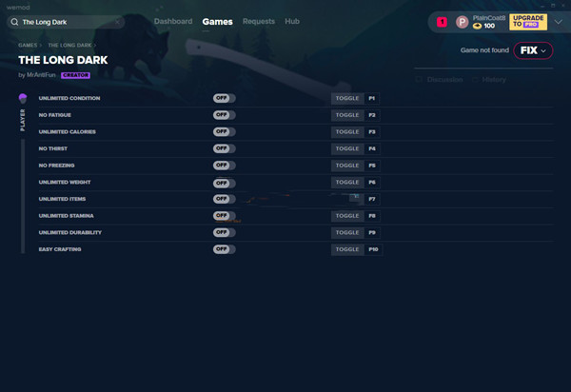The image size is (571, 392).
Task: Click the F1 hotkey for Unlimited Condition
Action: point(372,98)
